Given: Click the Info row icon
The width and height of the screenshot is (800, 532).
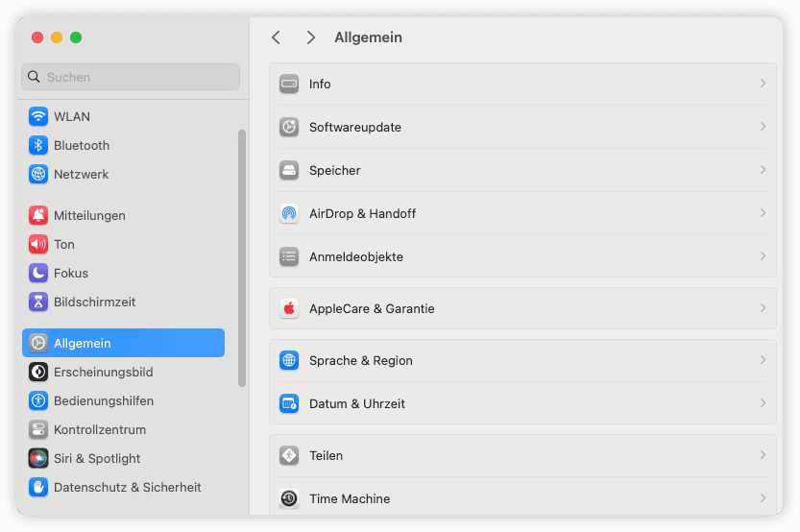Looking at the screenshot, I should point(289,85).
